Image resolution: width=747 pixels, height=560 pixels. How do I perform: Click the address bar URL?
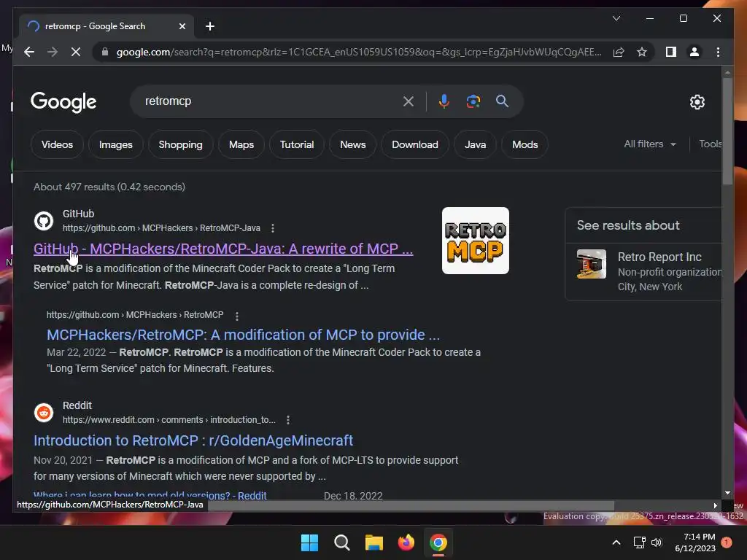coord(359,52)
